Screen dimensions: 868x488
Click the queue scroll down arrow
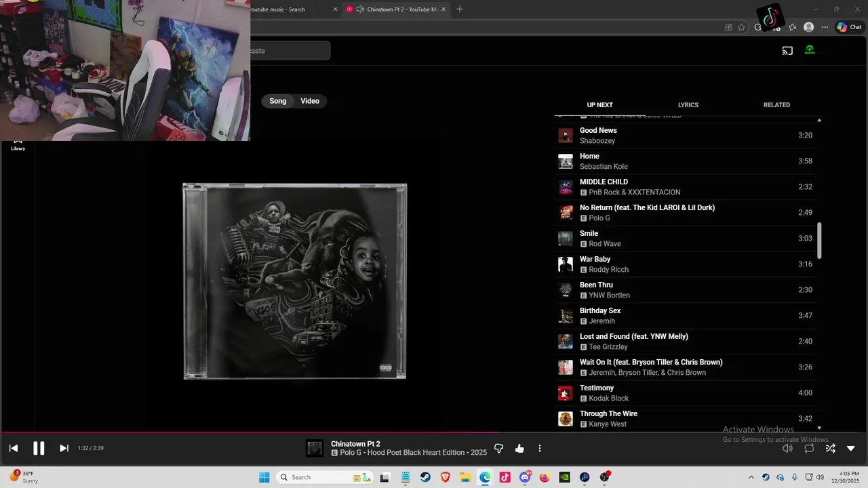pyautogui.click(x=819, y=428)
